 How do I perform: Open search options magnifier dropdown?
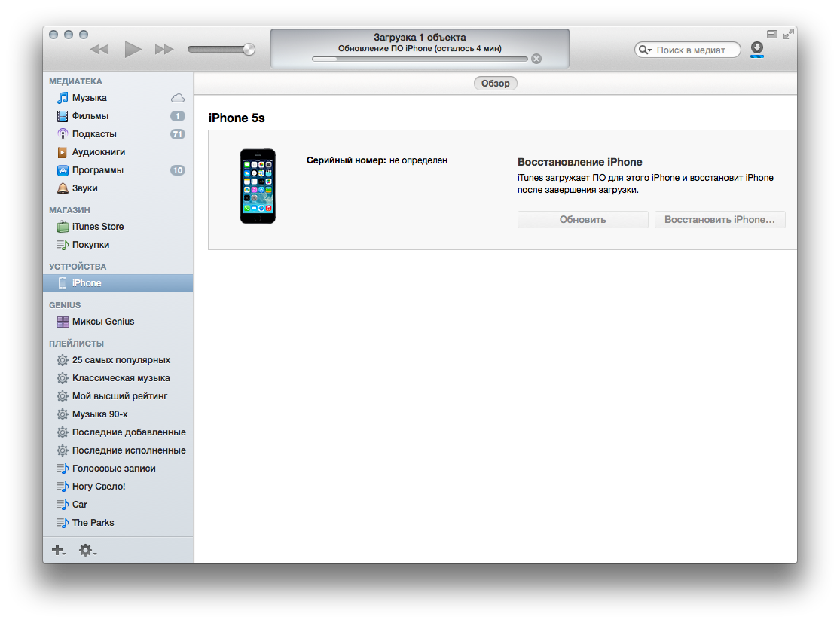pyautogui.click(x=644, y=50)
